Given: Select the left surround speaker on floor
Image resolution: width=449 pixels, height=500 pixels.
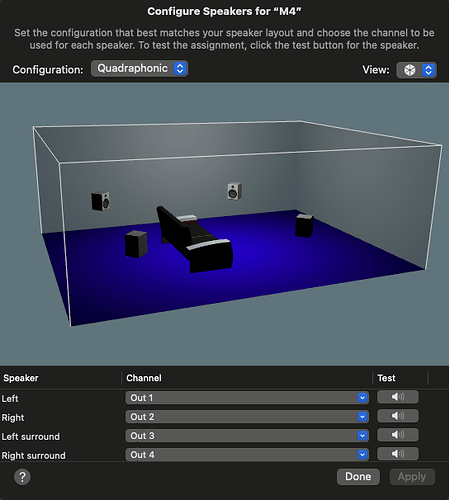Looking at the screenshot, I should 136,244.
